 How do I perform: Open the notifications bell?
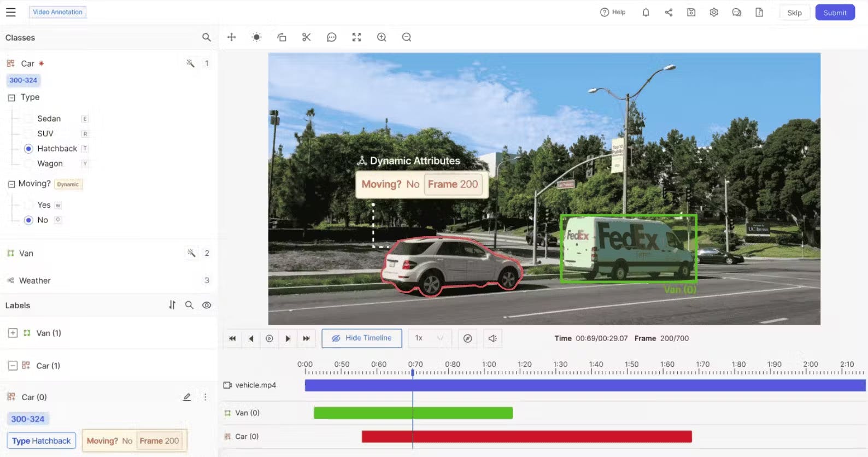pos(646,13)
